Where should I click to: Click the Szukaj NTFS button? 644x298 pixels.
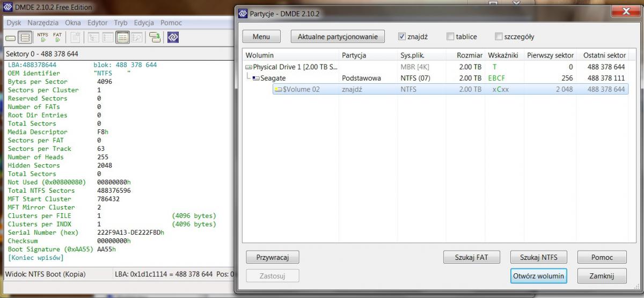coord(538,257)
